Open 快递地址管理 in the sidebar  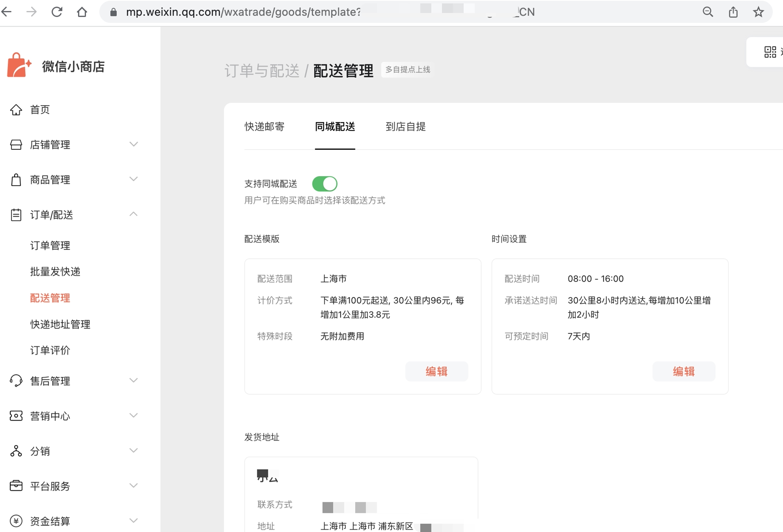[60, 324]
